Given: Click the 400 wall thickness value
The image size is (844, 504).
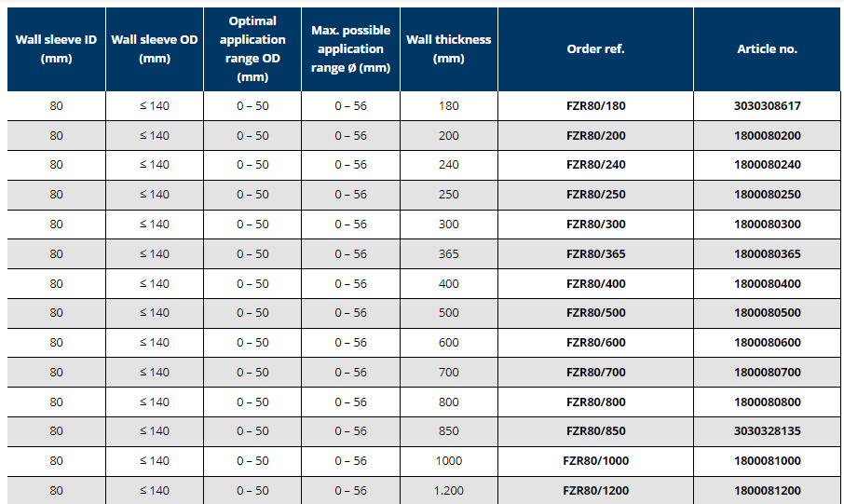Looking at the screenshot, I should 448,283.
